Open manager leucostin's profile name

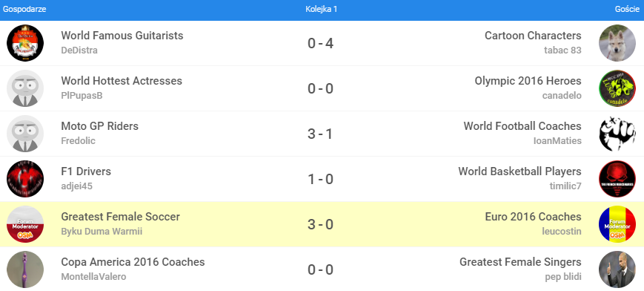click(562, 232)
